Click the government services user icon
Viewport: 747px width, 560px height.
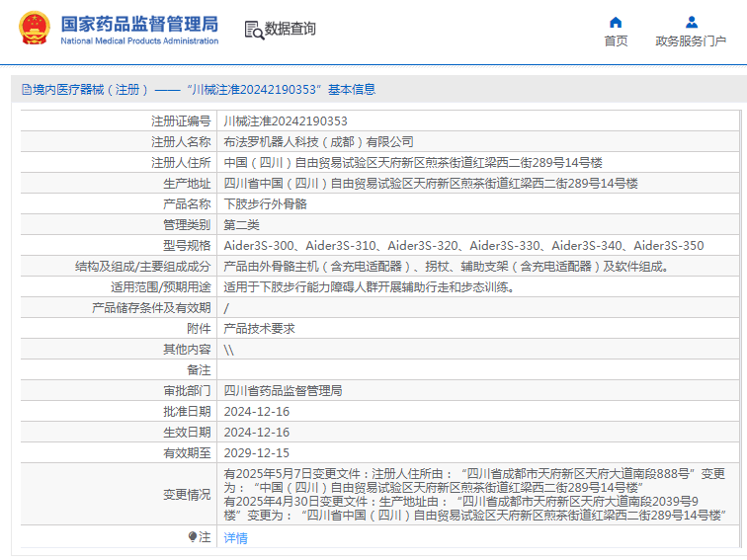[692, 23]
